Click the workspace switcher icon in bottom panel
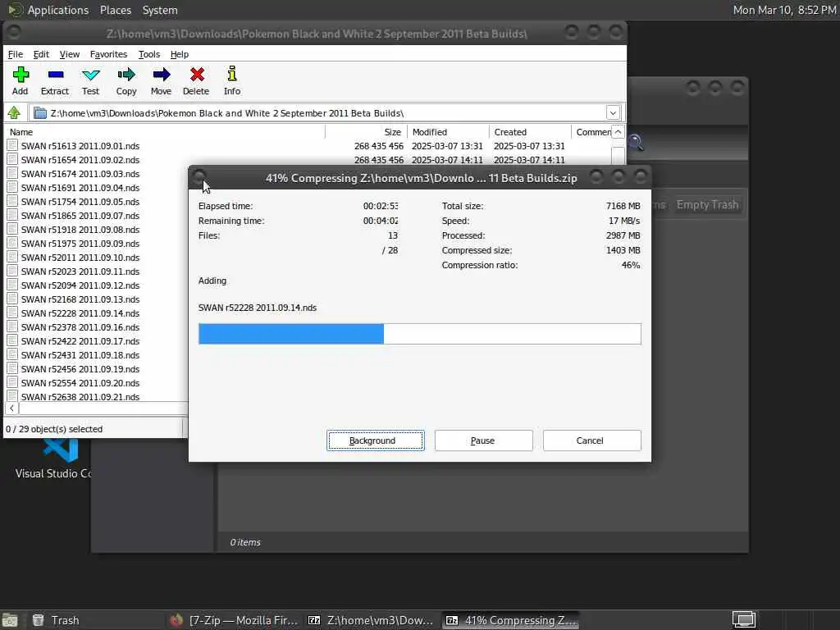This screenshot has height=630, width=840. pos(744,620)
